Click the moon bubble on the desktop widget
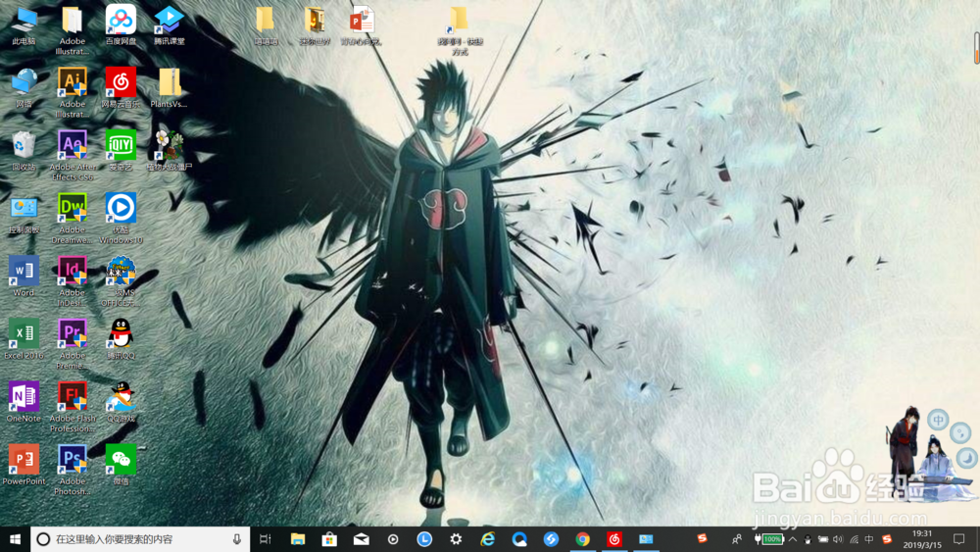The width and height of the screenshot is (980, 552). click(967, 458)
